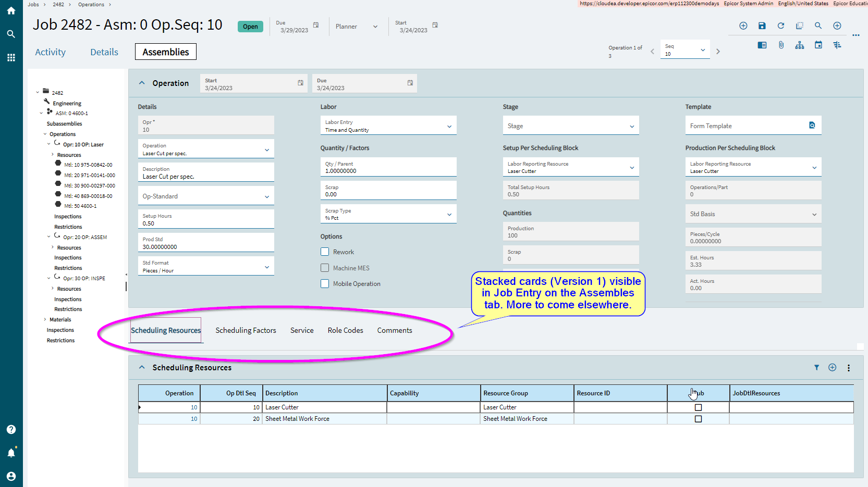868x487 pixels.
Task: Click the plus-circle icon right of the magnifier
Action: [x=837, y=26]
